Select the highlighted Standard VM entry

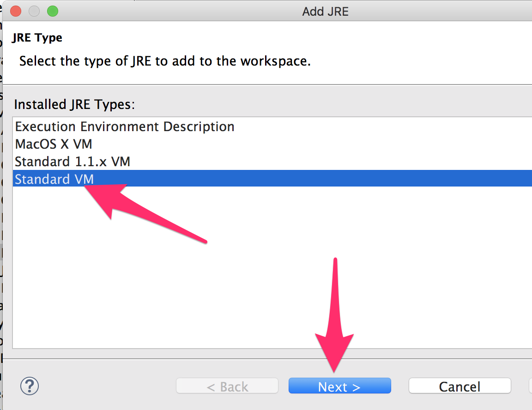(x=54, y=179)
